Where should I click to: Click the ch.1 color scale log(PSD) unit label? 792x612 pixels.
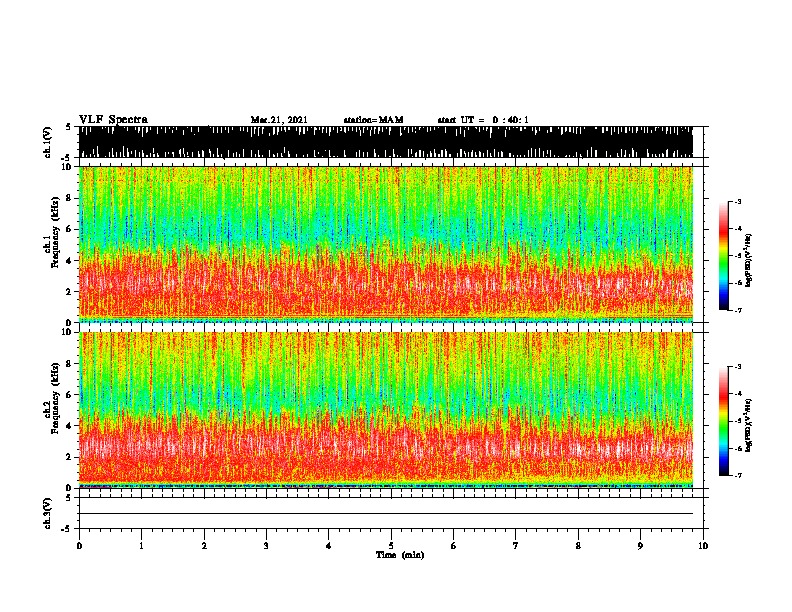pos(749,261)
